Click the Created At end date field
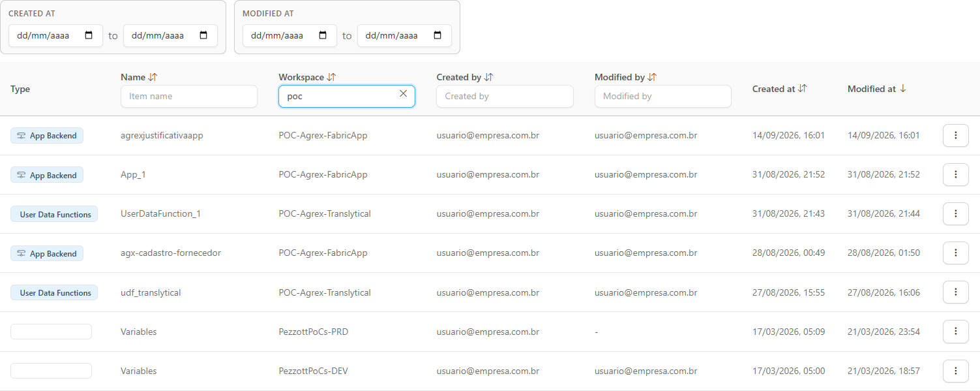This screenshot has width=980, height=391. tap(170, 36)
